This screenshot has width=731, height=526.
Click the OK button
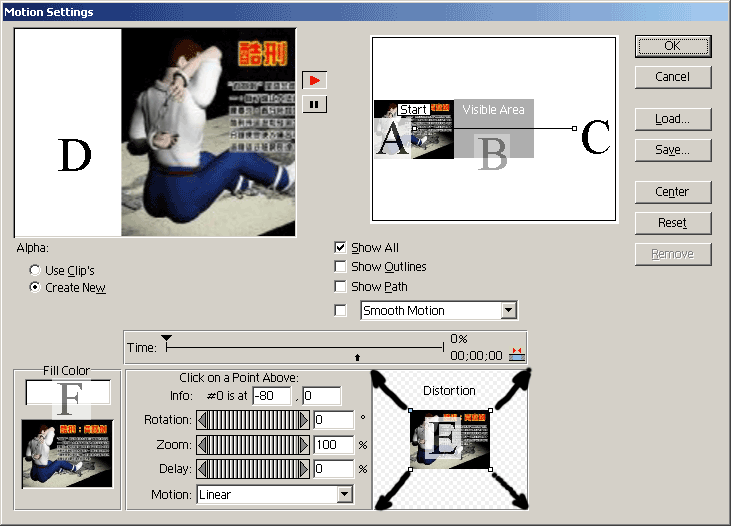tap(672, 46)
